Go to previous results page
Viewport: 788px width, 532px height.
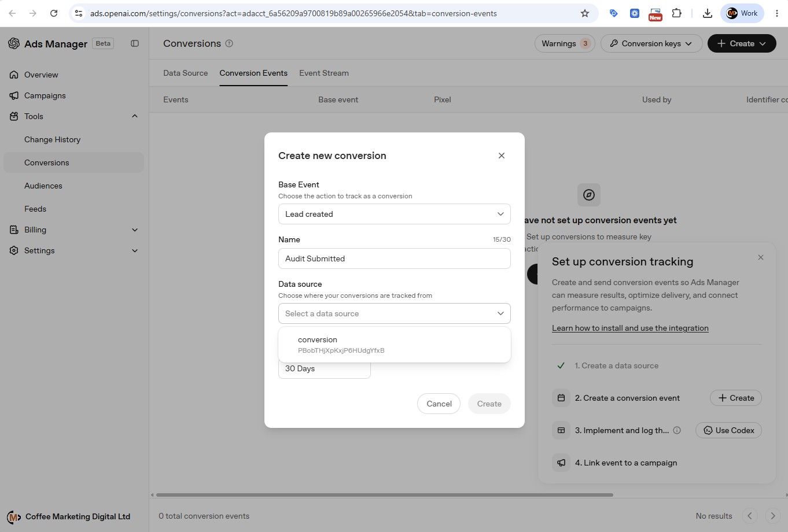tap(750, 516)
